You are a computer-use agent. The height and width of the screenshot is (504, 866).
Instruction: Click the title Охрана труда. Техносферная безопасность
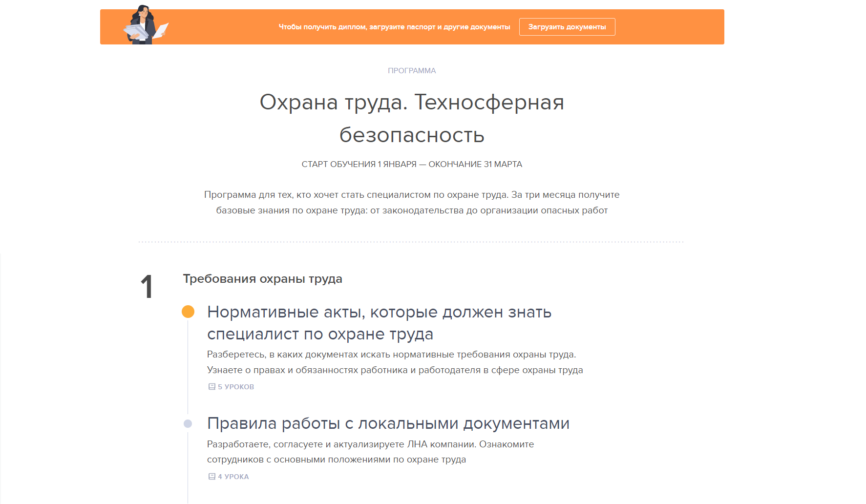[412, 118]
